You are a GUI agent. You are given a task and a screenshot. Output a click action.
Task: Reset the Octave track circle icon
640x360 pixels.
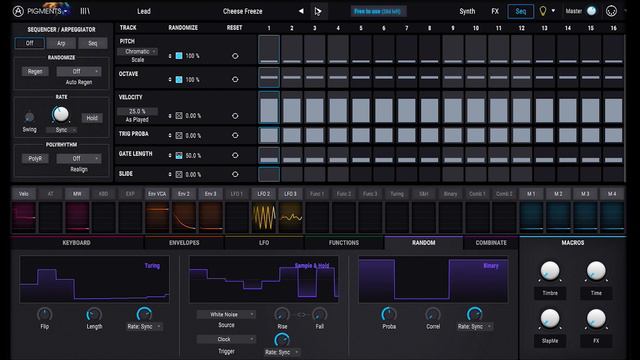[x=235, y=80]
